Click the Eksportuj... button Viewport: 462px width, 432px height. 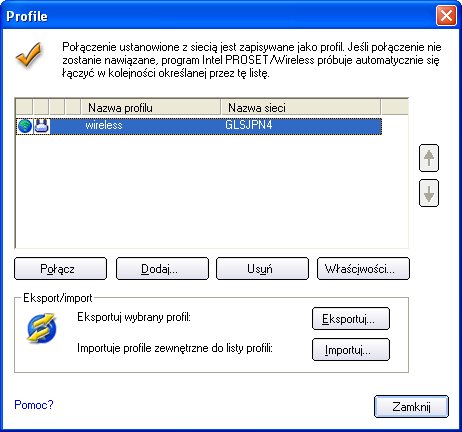click(x=351, y=319)
